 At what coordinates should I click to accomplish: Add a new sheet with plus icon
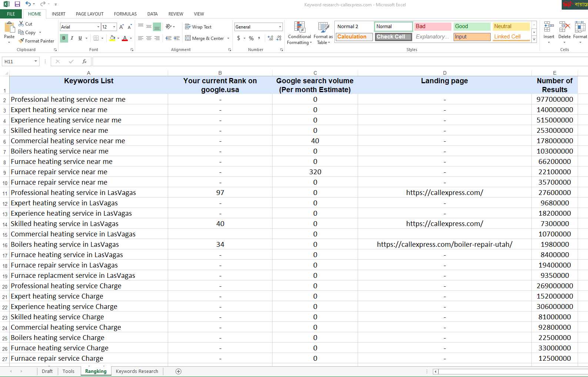pos(178,371)
